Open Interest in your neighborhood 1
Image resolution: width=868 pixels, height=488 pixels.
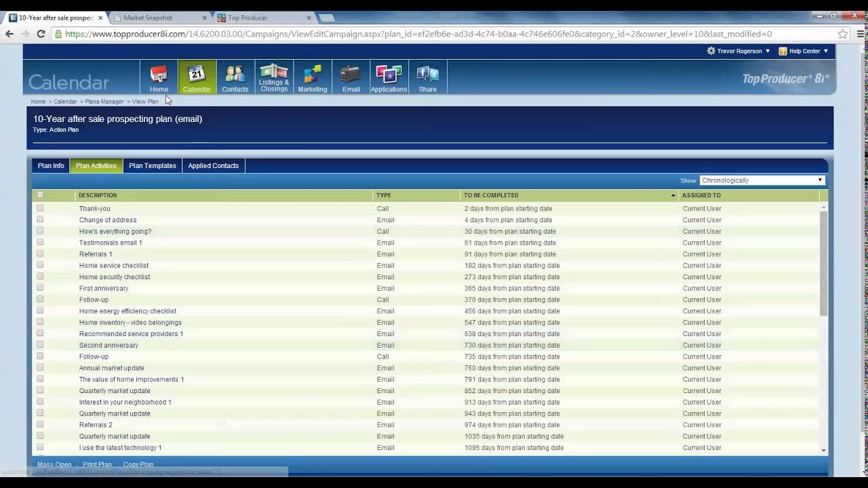[125, 402]
